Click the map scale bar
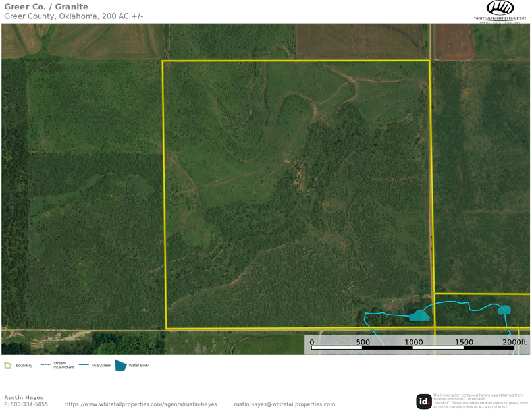The image size is (532, 411). [412, 347]
